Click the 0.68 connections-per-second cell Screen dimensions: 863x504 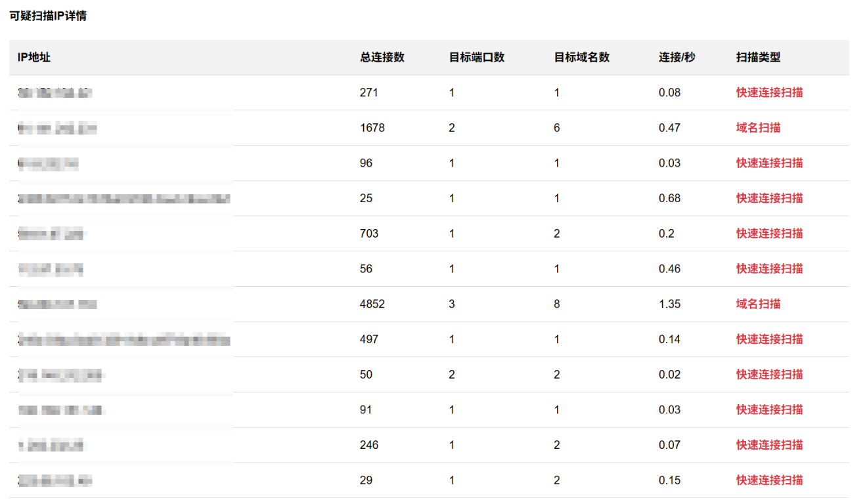click(669, 198)
